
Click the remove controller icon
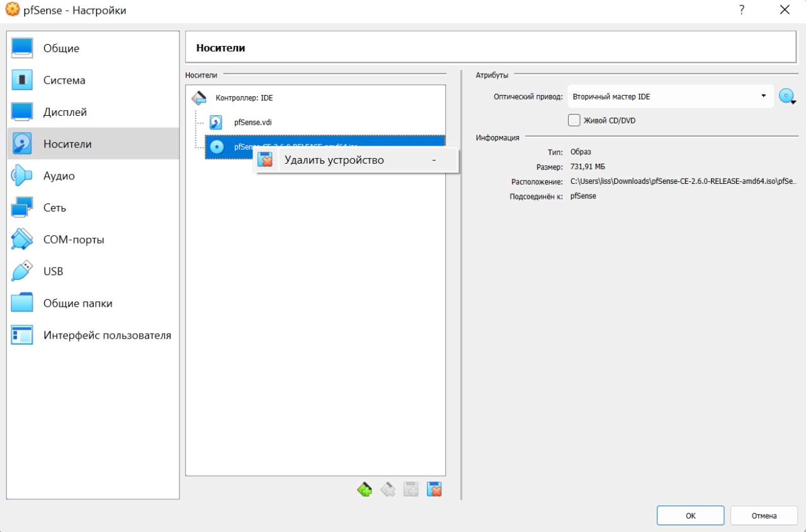point(387,489)
